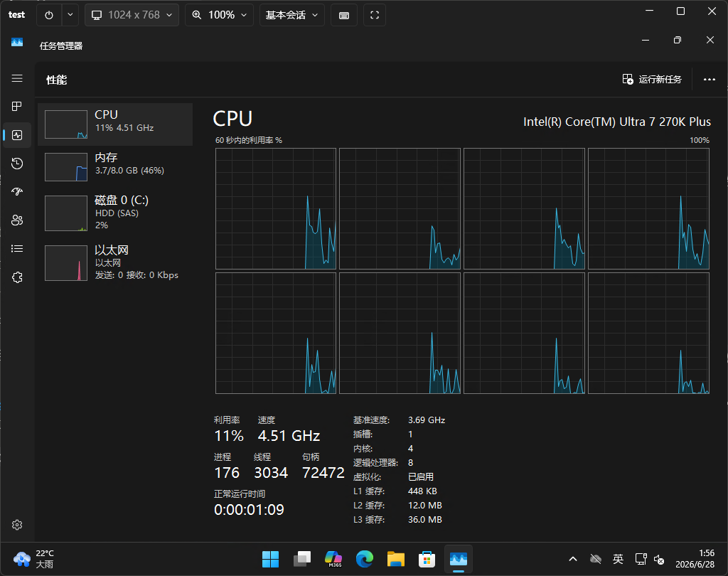Expand the power options dropdown arrow
Screen dimensions: 728x576
pos(70,15)
